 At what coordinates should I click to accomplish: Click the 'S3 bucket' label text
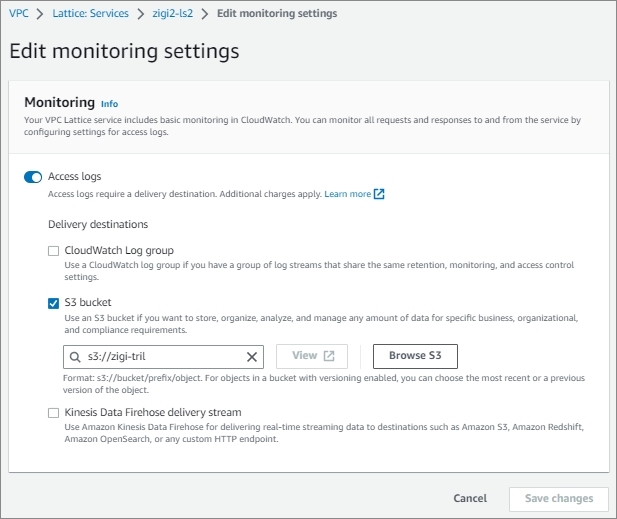click(x=88, y=302)
